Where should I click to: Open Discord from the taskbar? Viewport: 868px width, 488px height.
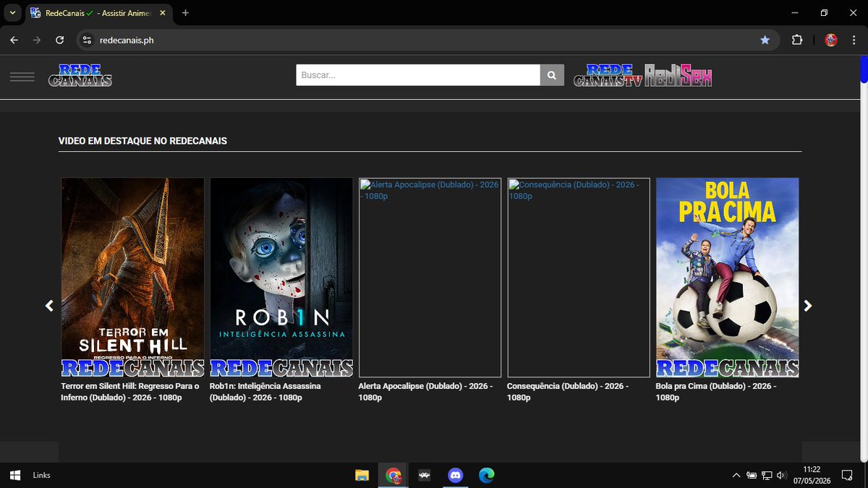coord(456,475)
